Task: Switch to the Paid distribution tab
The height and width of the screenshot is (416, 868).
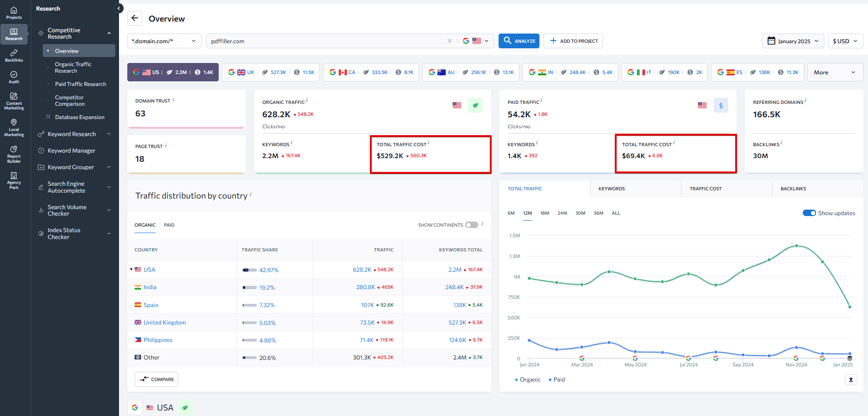Action: tap(169, 225)
